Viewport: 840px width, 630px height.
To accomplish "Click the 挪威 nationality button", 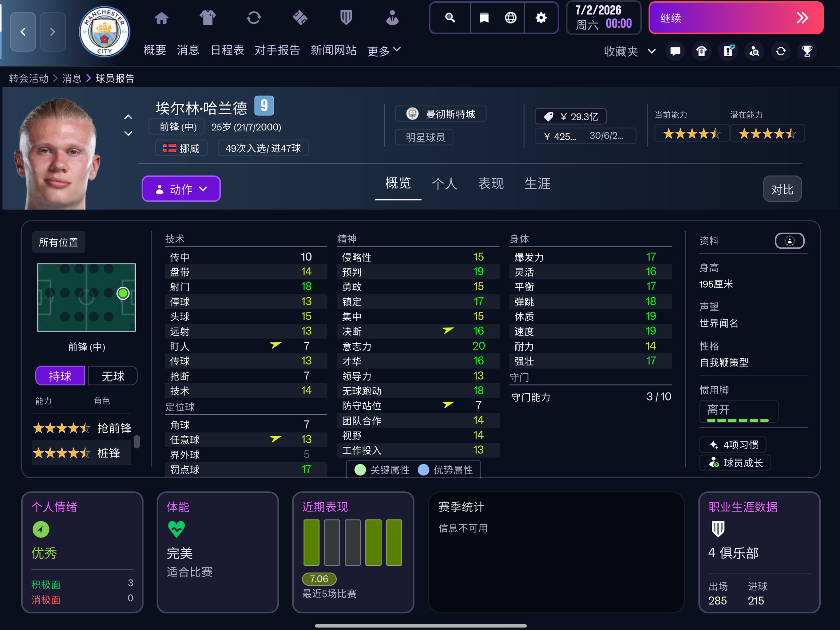I will (181, 148).
